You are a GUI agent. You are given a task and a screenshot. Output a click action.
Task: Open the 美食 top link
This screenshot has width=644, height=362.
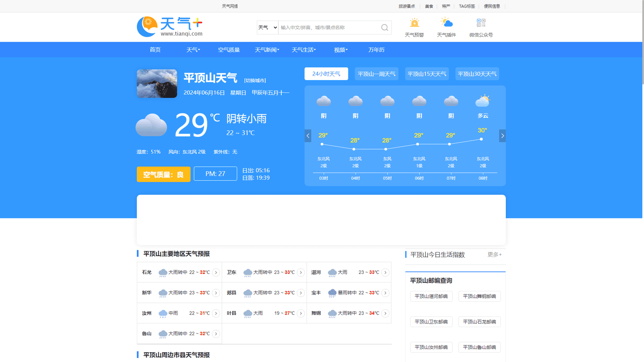point(429,6)
